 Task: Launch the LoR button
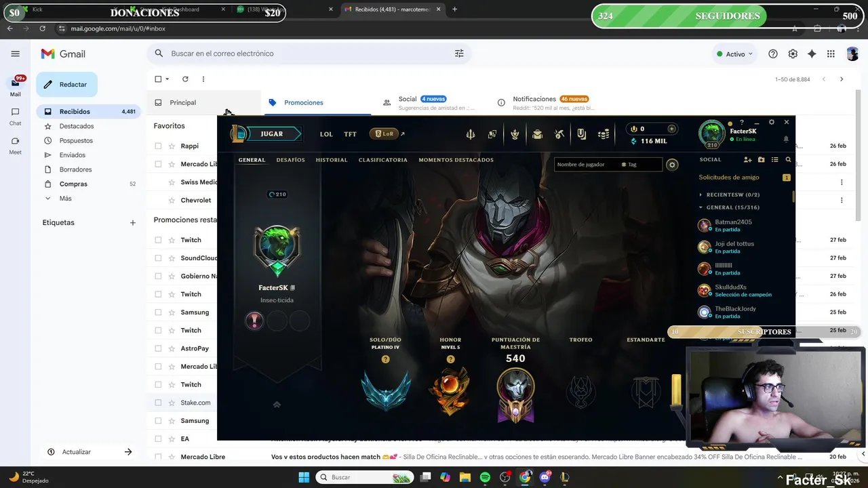click(x=384, y=134)
